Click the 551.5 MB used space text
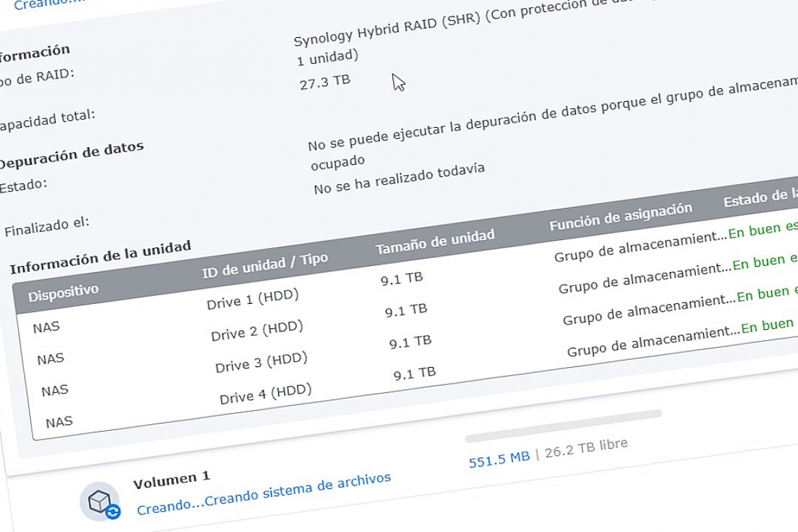This screenshot has width=798, height=532. click(x=499, y=458)
